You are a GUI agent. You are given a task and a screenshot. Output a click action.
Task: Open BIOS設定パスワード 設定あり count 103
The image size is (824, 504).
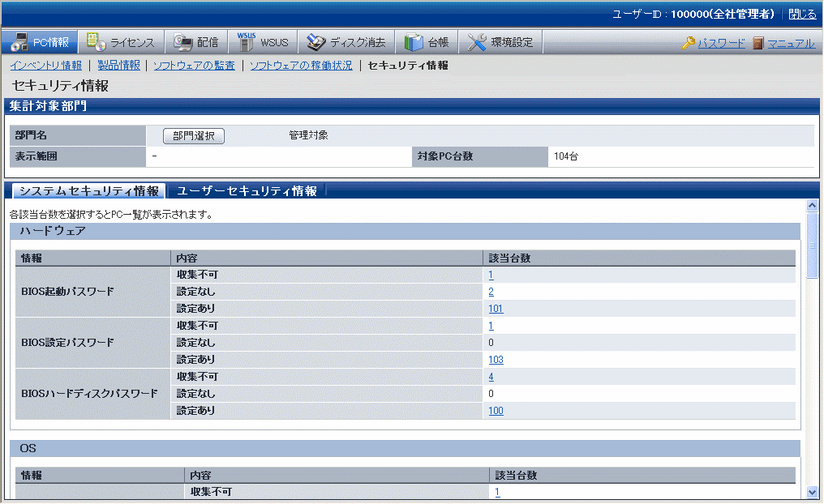496,360
